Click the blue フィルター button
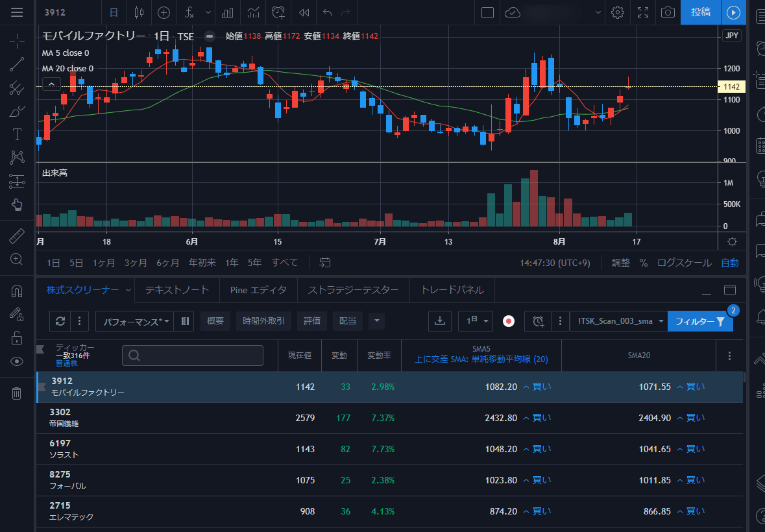765x532 pixels. click(699, 321)
